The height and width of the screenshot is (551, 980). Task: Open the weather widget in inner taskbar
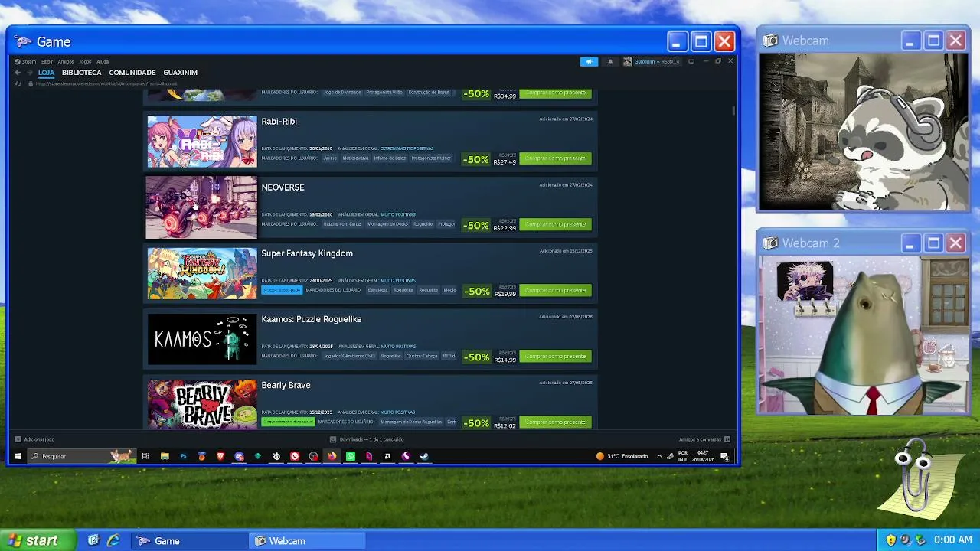point(622,456)
